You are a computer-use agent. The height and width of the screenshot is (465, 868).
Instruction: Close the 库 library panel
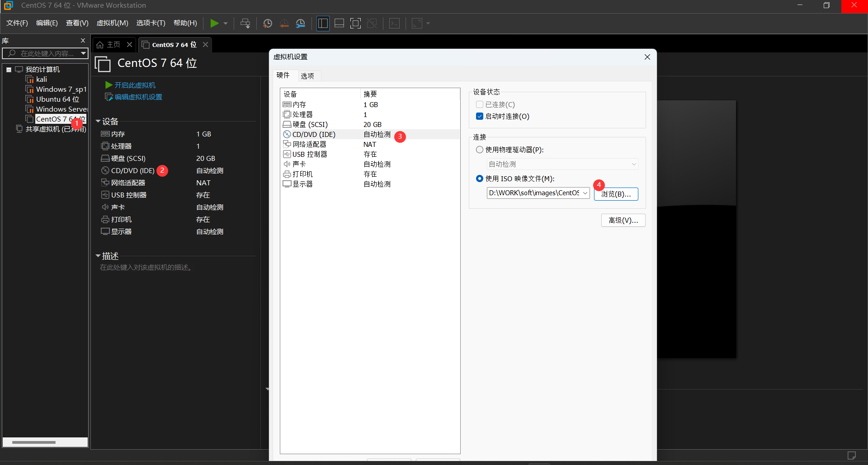coord(83,40)
